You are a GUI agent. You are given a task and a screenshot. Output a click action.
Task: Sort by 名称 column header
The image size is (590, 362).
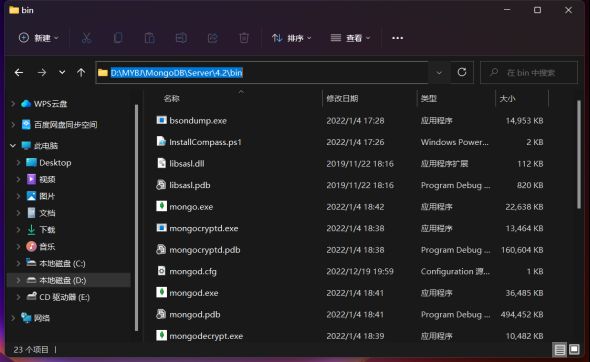coord(172,99)
